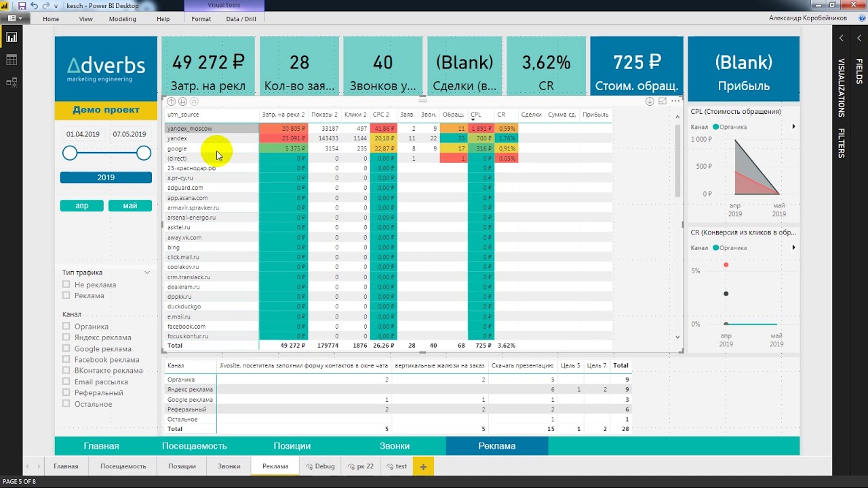Click go to next level drill icon
868x488 pixels.
pyautogui.click(x=182, y=102)
